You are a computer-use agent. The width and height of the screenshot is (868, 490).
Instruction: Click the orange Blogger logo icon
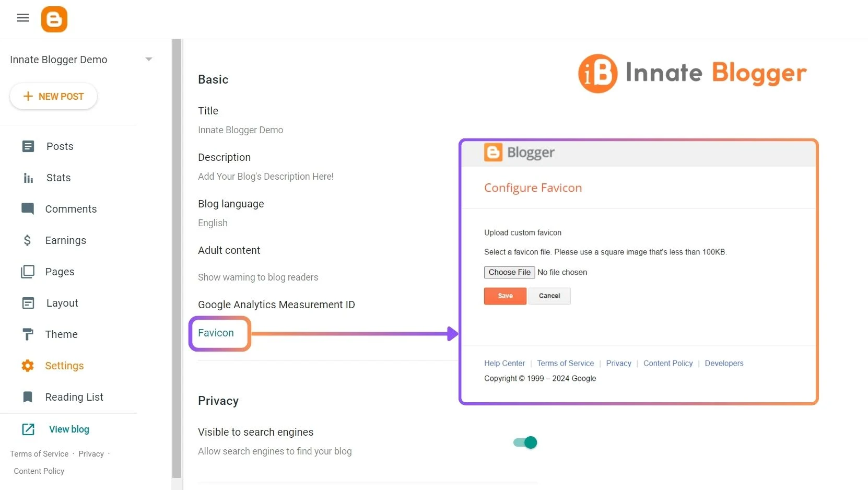(x=54, y=19)
